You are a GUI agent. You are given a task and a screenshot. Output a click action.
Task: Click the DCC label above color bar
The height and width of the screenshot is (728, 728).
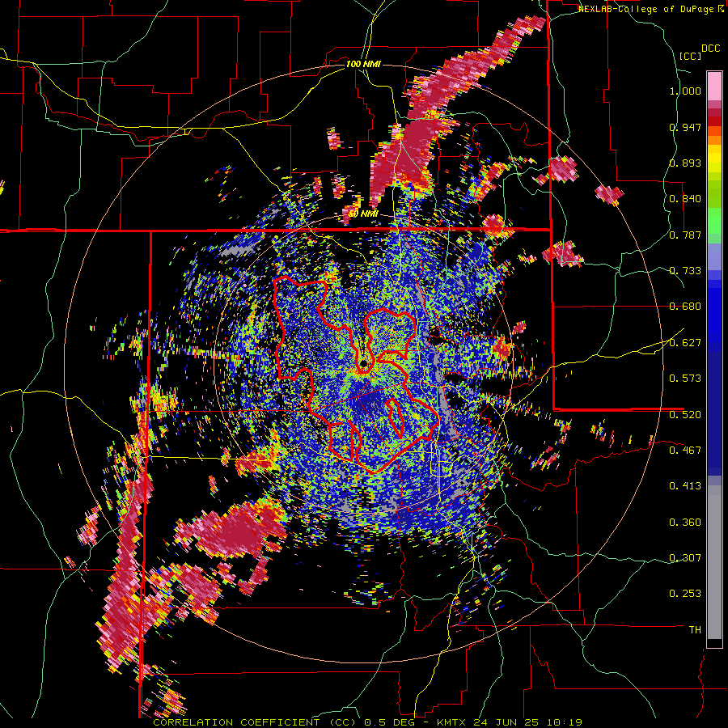coord(710,49)
